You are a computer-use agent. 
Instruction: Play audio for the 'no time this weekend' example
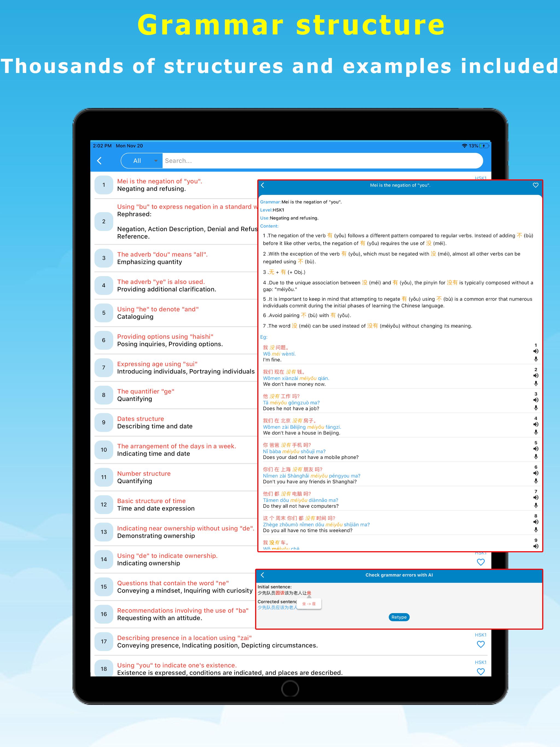pos(536,522)
